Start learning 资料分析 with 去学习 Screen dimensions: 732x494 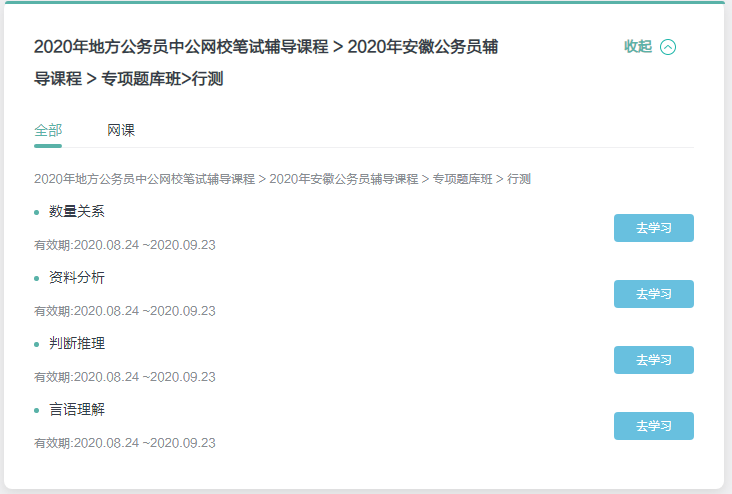(x=653, y=294)
